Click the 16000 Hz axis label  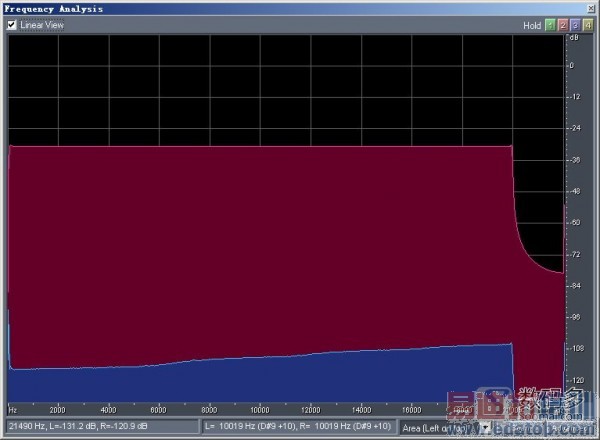(x=412, y=410)
